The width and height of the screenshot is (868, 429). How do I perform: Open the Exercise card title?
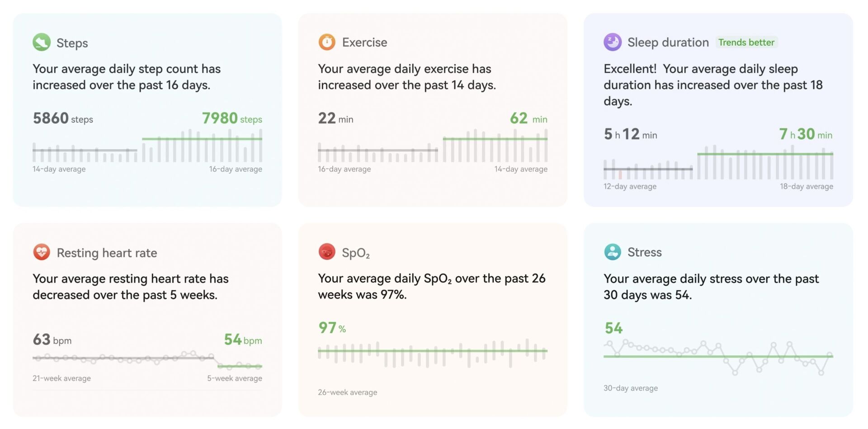point(364,42)
